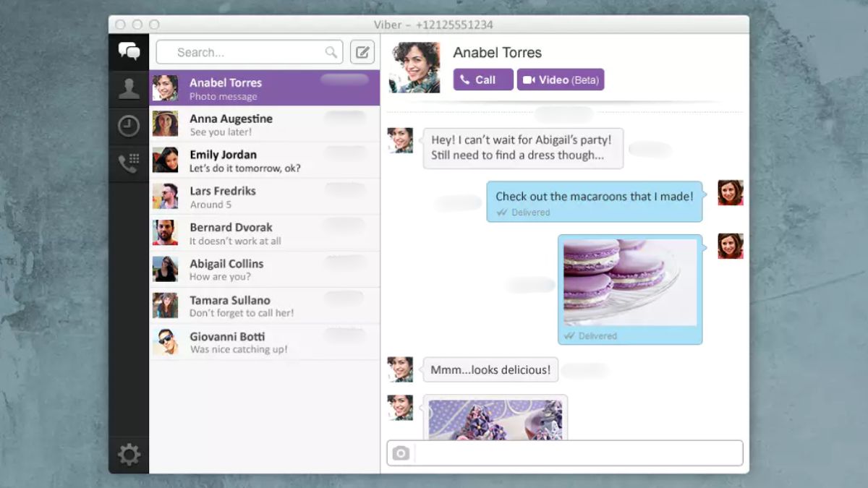
Task: Open the sent macaroons photo
Action: (630, 283)
